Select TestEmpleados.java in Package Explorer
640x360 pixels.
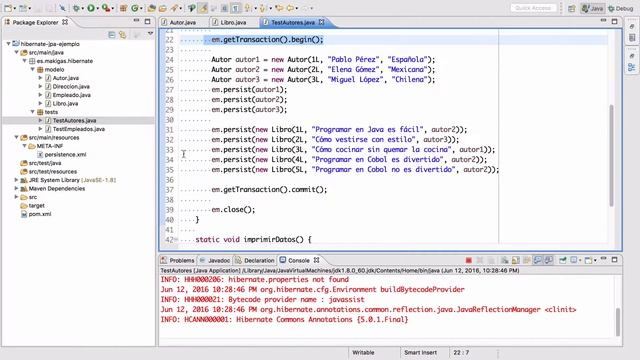[79, 129]
